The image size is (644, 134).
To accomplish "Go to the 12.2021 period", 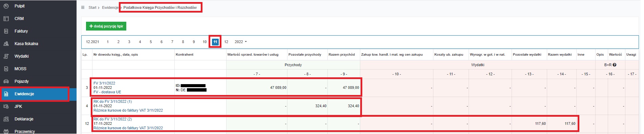I will pos(92,42).
